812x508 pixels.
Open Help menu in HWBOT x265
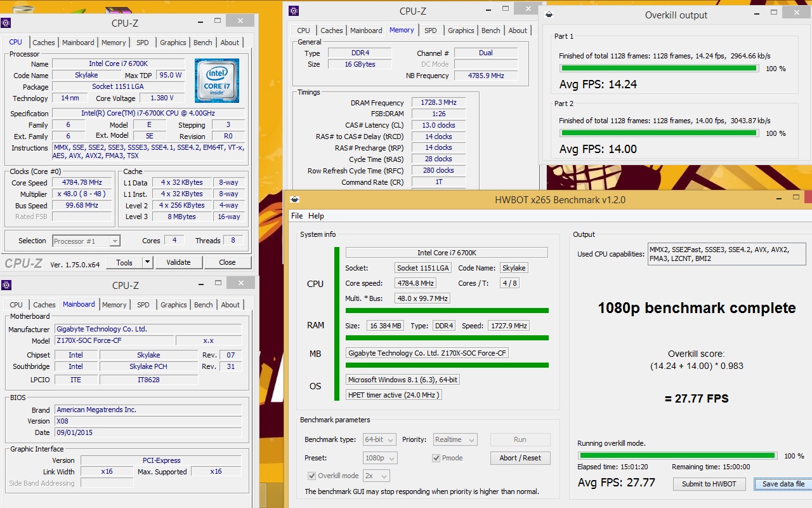(x=316, y=216)
